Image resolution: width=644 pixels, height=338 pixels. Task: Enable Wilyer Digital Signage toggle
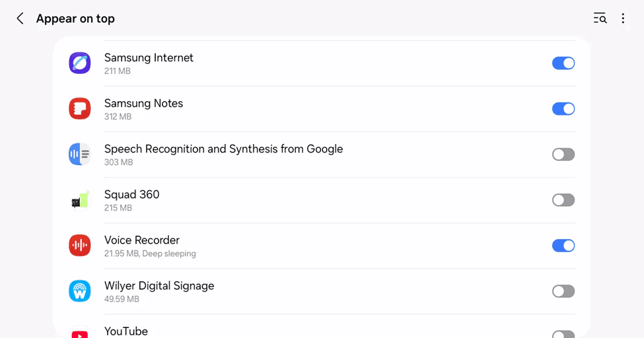tap(563, 291)
